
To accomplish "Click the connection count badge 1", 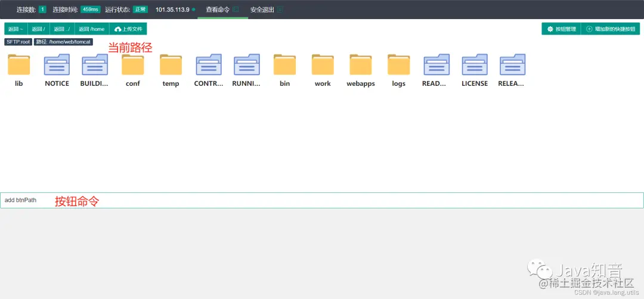I will (43, 10).
